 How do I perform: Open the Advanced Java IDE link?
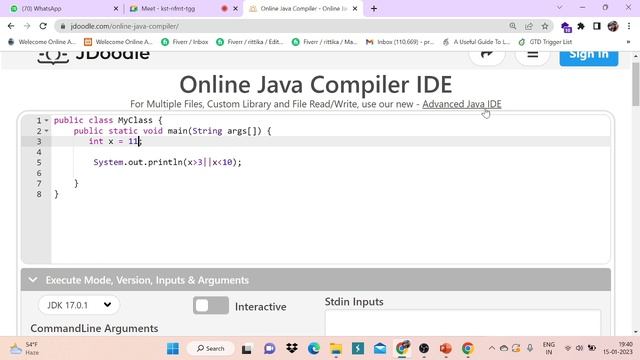(462, 104)
